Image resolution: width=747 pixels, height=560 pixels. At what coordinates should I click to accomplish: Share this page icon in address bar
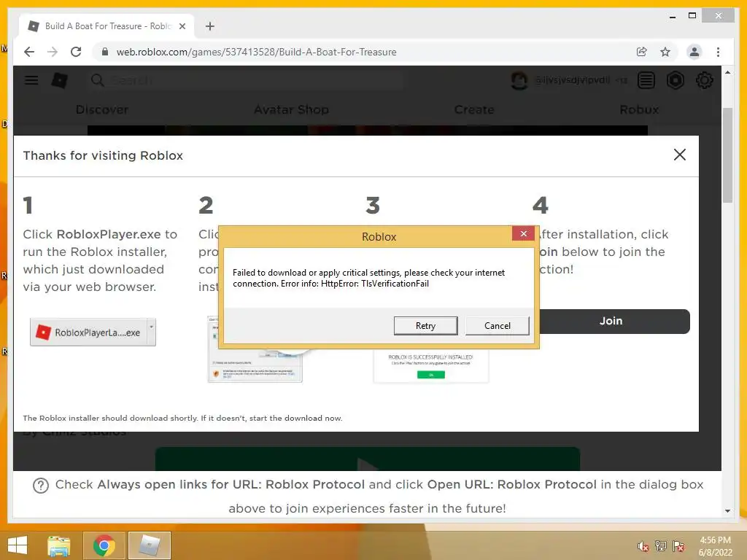click(642, 52)
